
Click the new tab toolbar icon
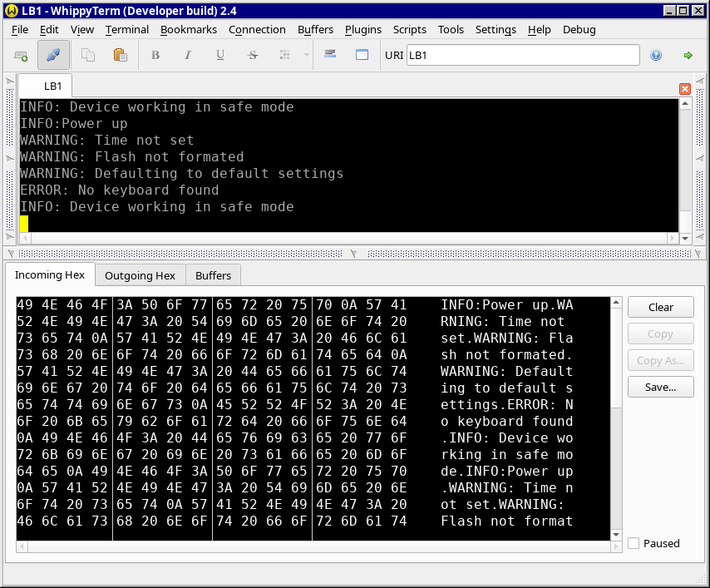click(21, 55)
